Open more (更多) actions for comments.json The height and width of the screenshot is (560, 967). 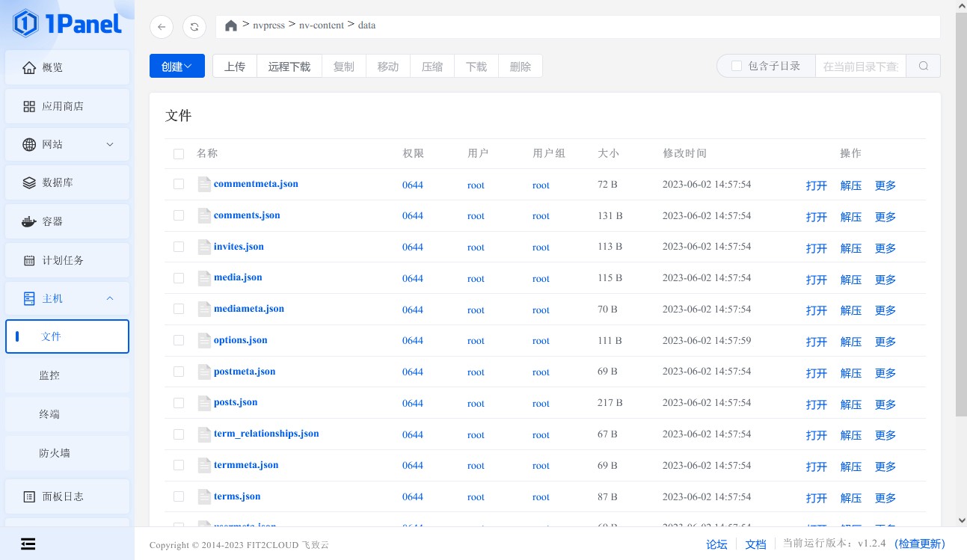(885, 217)
